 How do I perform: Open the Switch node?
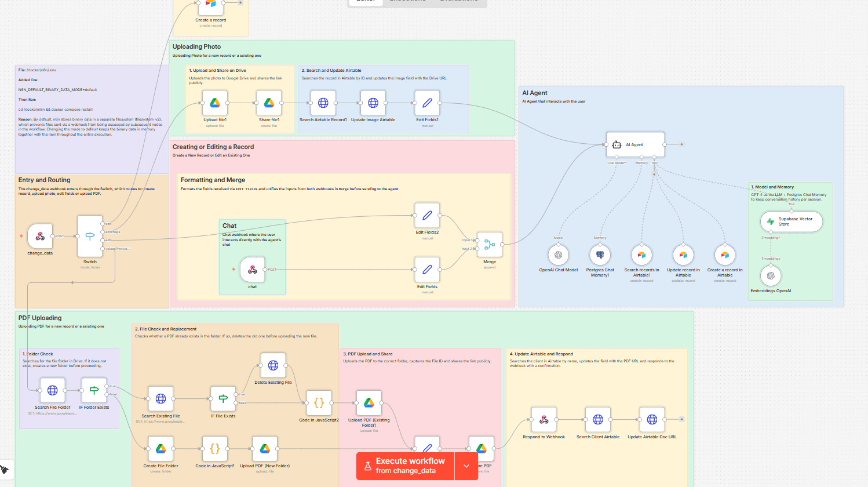90,236
